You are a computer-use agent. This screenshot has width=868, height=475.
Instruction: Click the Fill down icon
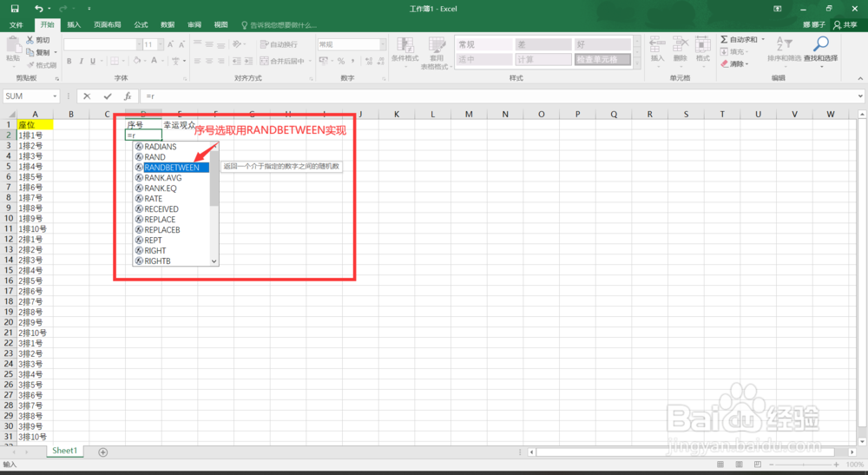724,51
